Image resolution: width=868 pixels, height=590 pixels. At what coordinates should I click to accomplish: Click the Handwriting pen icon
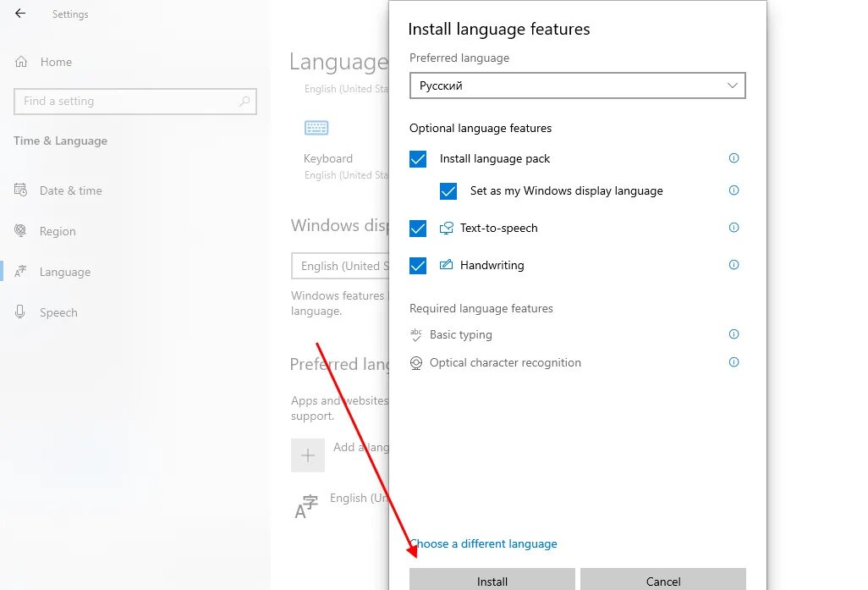click(446, 265)
